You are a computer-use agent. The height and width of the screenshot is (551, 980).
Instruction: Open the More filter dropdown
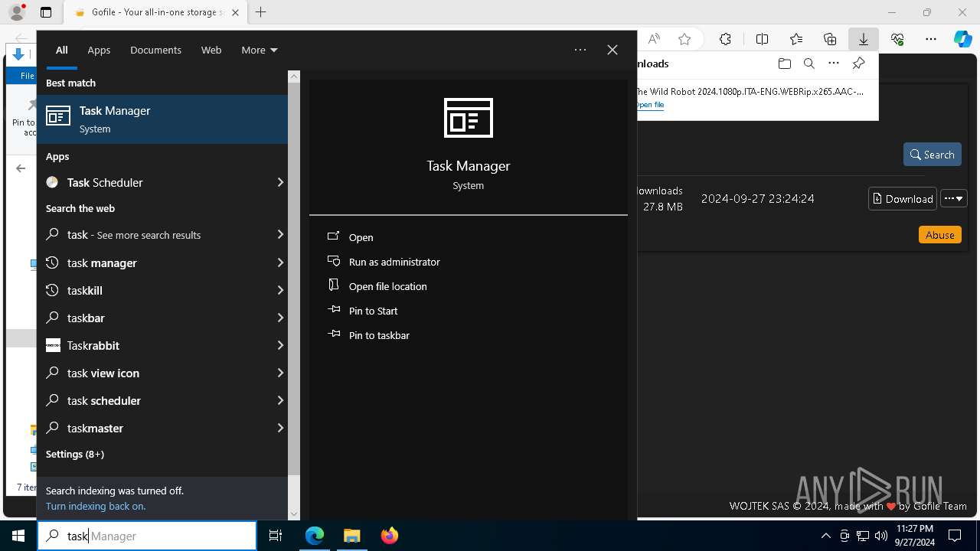point(259,50)
